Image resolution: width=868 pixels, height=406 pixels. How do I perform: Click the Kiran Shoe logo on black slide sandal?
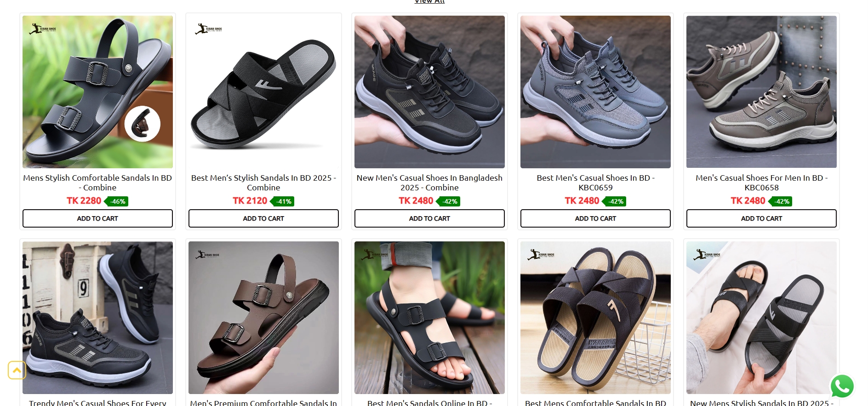(208, 29)
